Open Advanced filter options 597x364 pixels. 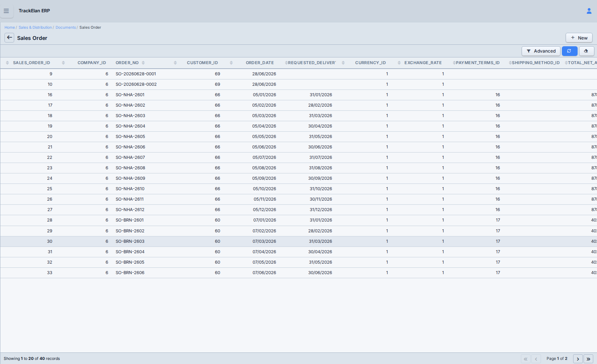[541, 51]
